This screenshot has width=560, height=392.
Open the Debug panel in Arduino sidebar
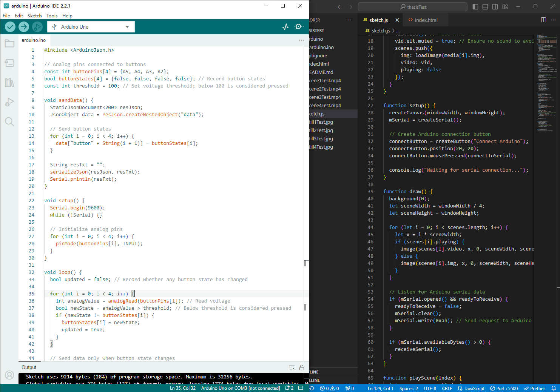[x=9, y=102]
